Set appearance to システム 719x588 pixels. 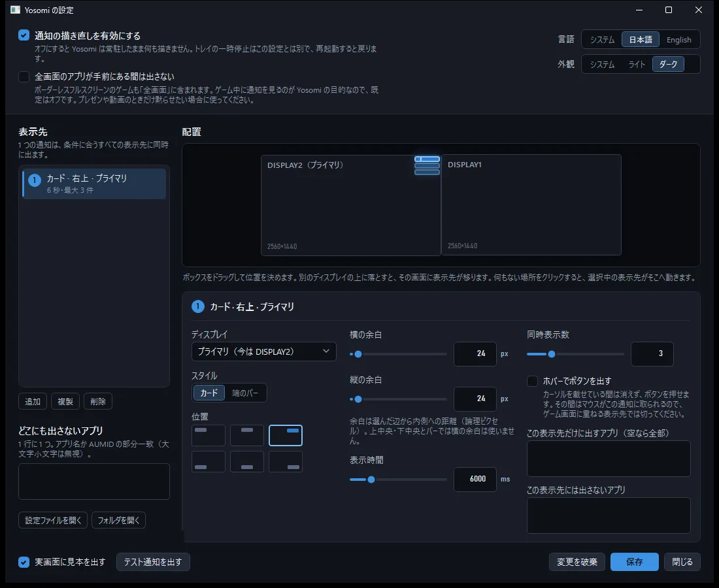[602, 64]
